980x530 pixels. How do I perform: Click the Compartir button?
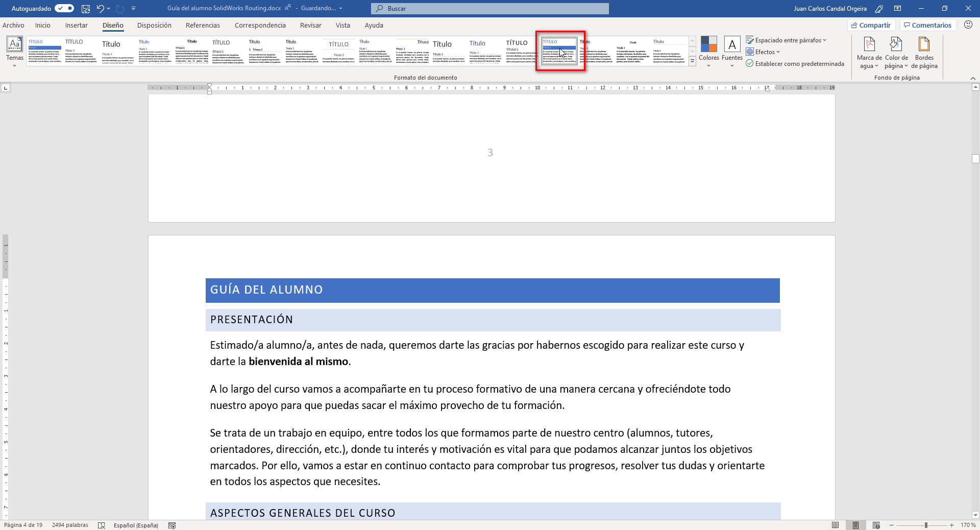click(871, 25)
